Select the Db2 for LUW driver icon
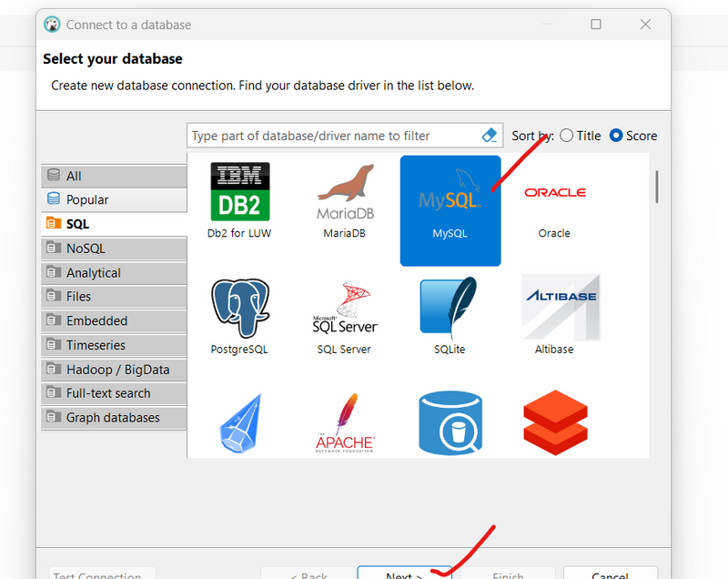Image resolution: width=728 pixels, height=579 pixels. [239, 192]
